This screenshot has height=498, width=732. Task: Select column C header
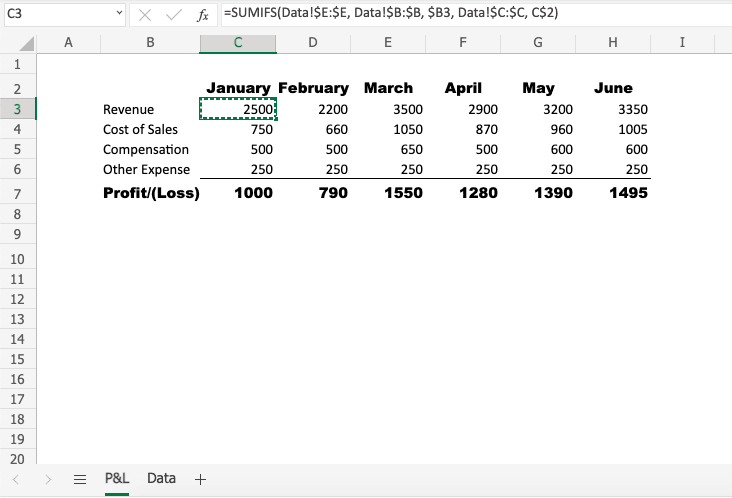(x=238, y=42)
